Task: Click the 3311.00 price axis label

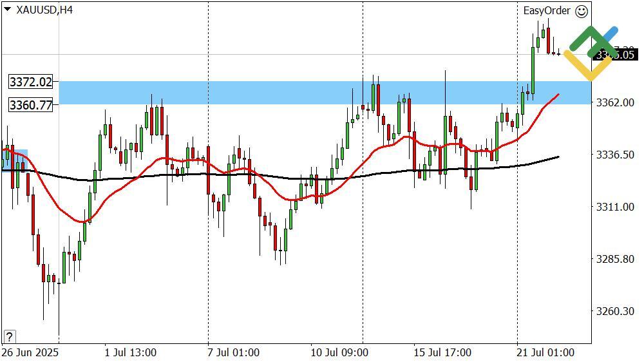Action: (615, 207)
